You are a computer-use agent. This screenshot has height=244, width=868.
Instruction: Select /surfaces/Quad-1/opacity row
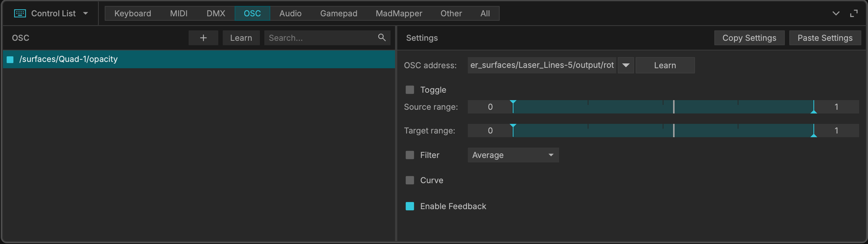tap(199, 59)
